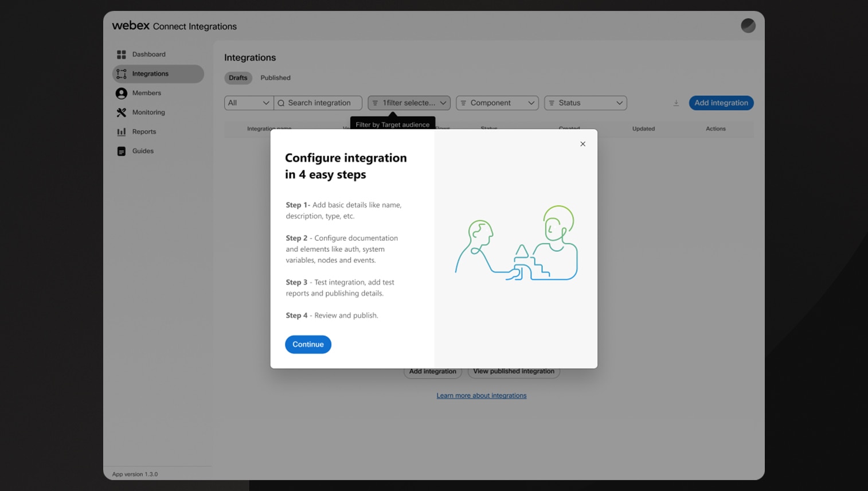Click the Updated column header

[x=643, y=128]
